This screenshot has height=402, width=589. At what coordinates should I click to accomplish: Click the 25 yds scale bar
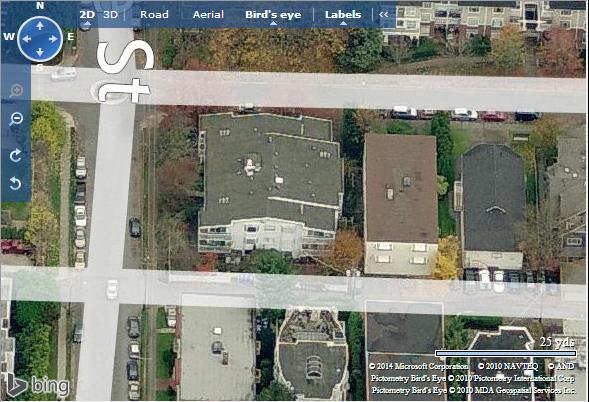(x=506, y=353)
